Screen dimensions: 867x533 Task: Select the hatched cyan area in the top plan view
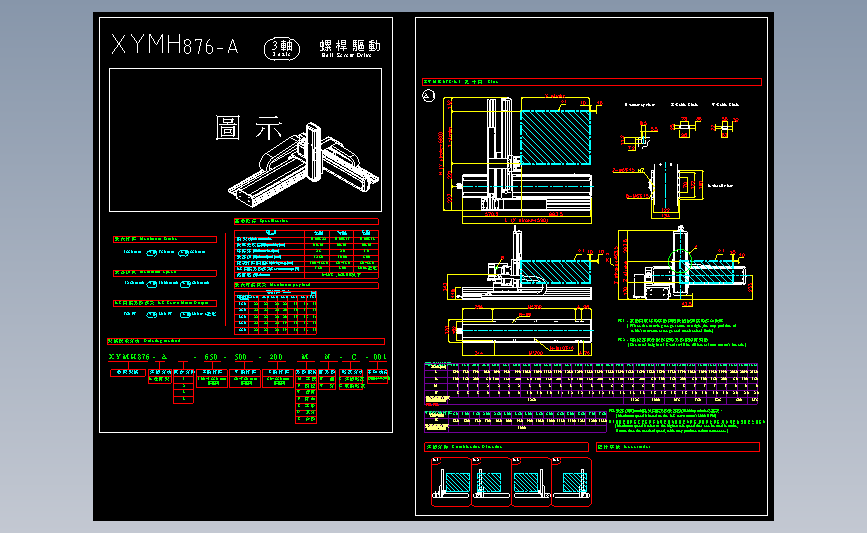(555, 137)
